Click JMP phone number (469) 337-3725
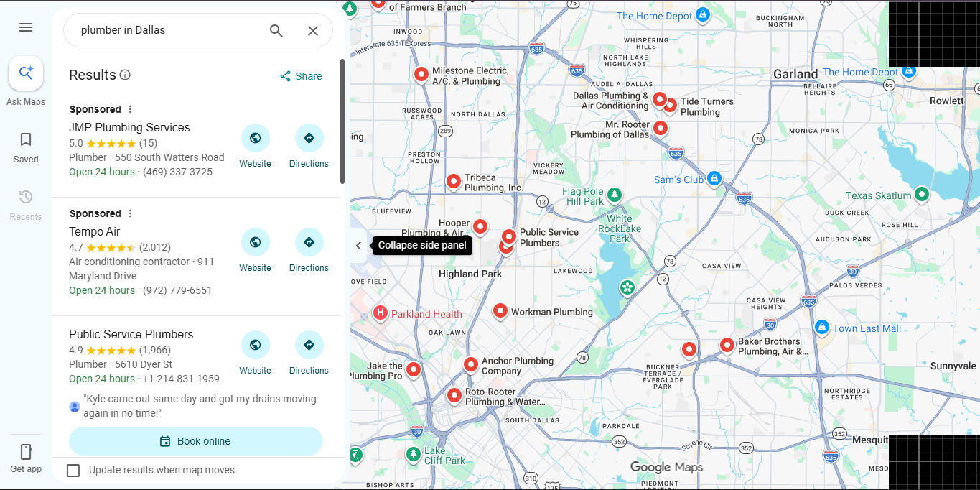Screen dimensions: 980x490 [x=177, y=172]
